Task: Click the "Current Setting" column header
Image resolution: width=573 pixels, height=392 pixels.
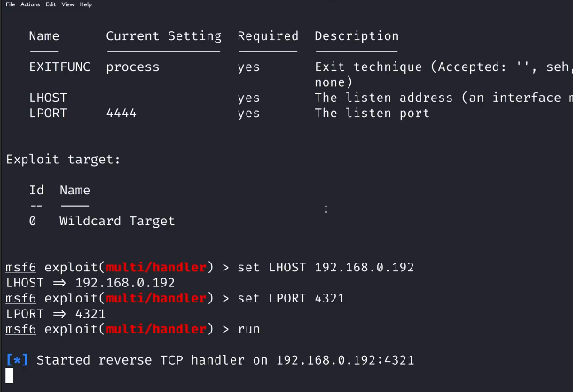Action: [x=163, y=36]
